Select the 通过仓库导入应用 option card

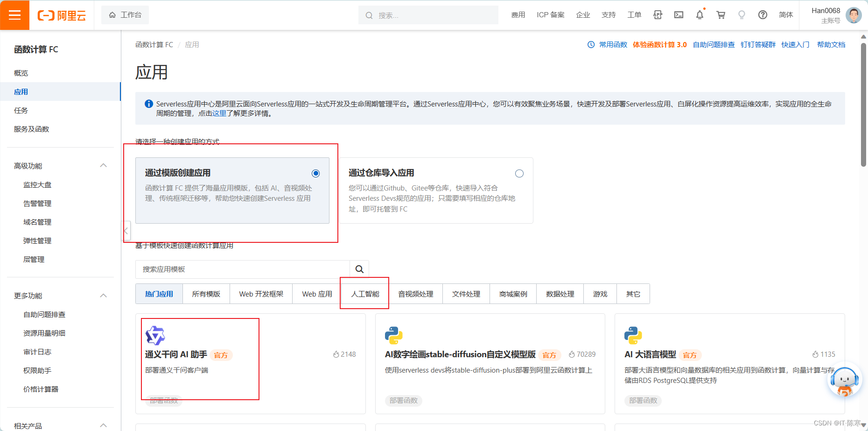(x=436, y=191)
